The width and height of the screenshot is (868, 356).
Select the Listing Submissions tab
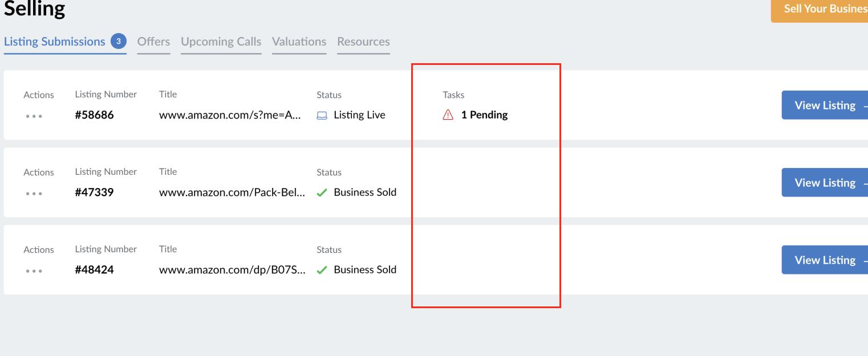(54, 42)
